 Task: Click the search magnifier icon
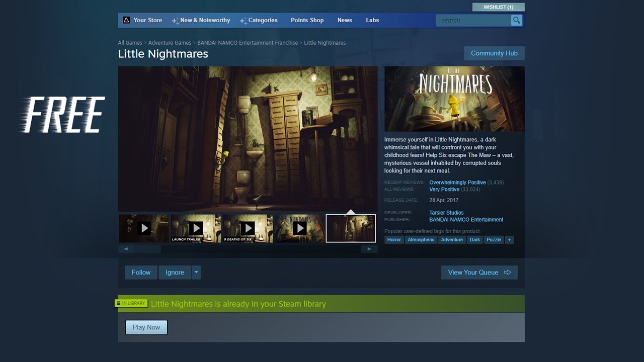pyautogui.click(x=516, y=20)
